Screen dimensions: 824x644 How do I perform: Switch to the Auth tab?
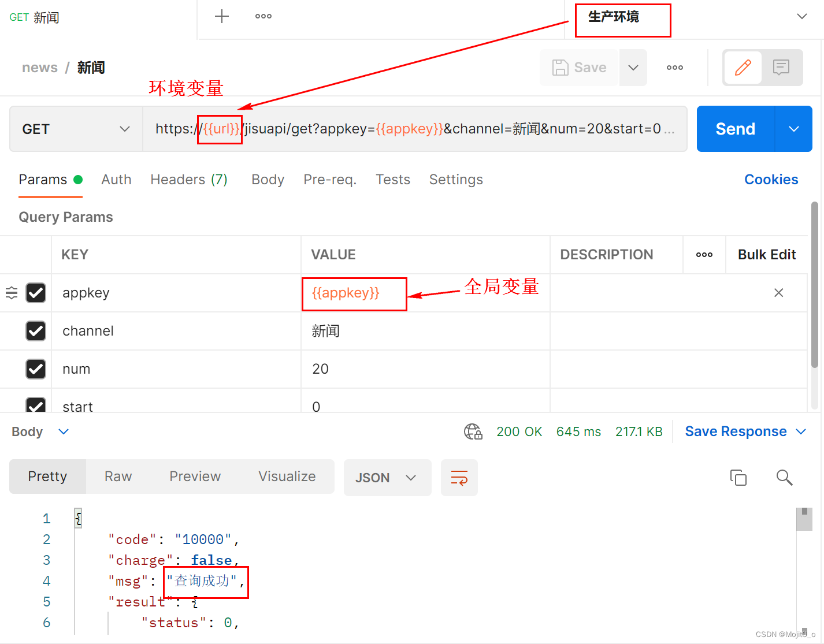click(x=116, y=180)
